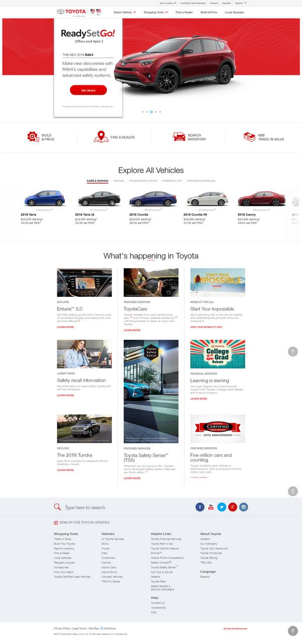Viewport: 302px width, 644px height.
Task: Open Build & Price in navigation bar
Action: 209,12
